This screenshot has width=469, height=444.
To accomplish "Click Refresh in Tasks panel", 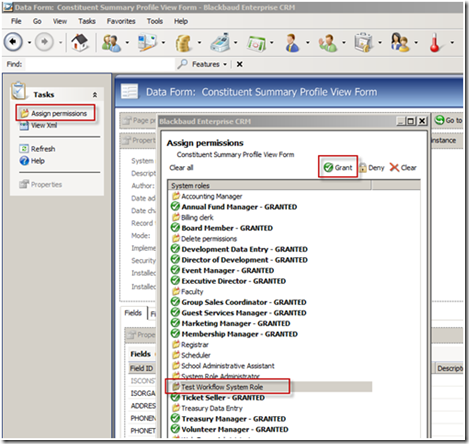I will click(37, 149).
